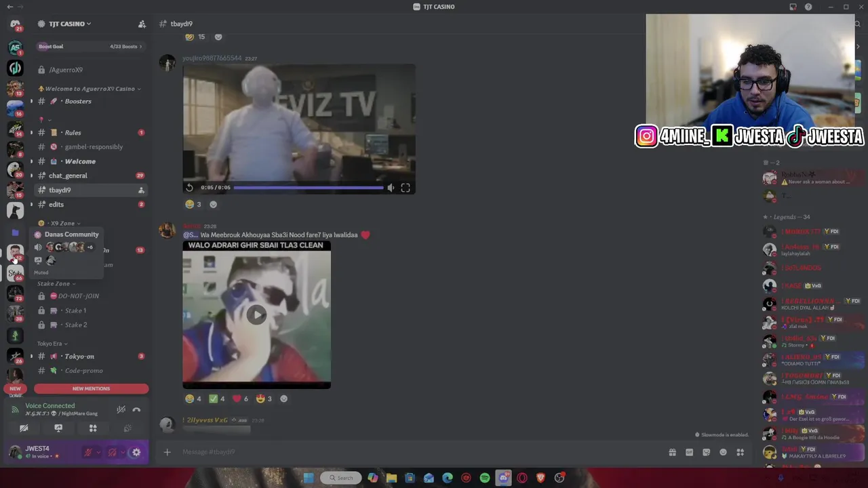868x488 pixels.
Task: Open emoji picker in message bar
Action: 723,452
